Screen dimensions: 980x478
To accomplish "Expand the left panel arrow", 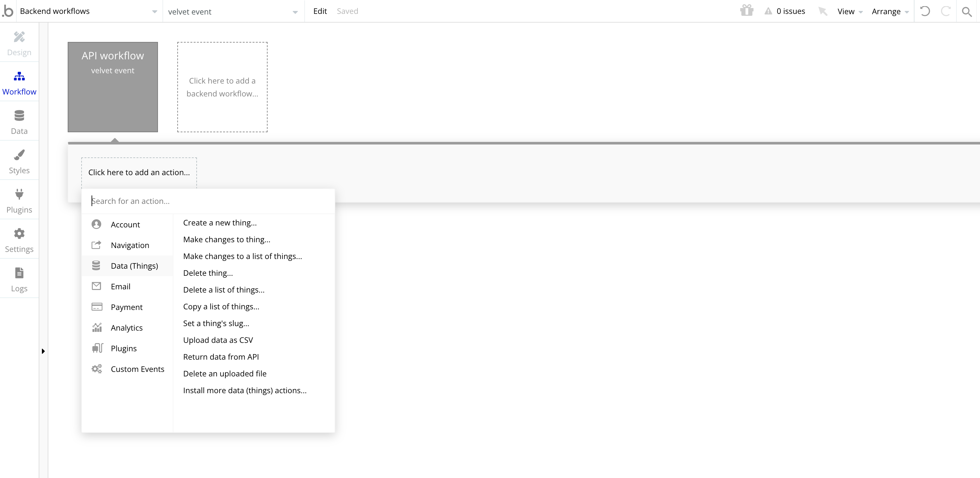I will tap(43, 351).
